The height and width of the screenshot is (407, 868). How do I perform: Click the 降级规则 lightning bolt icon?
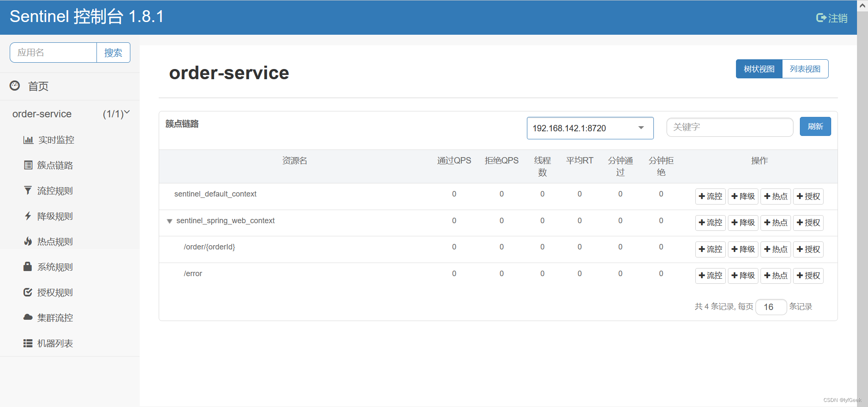(28, 216)
